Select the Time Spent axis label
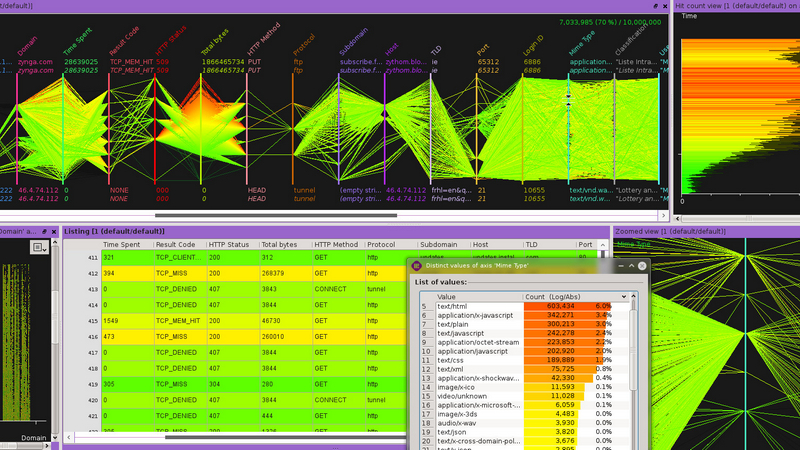 tap(78, 42)
